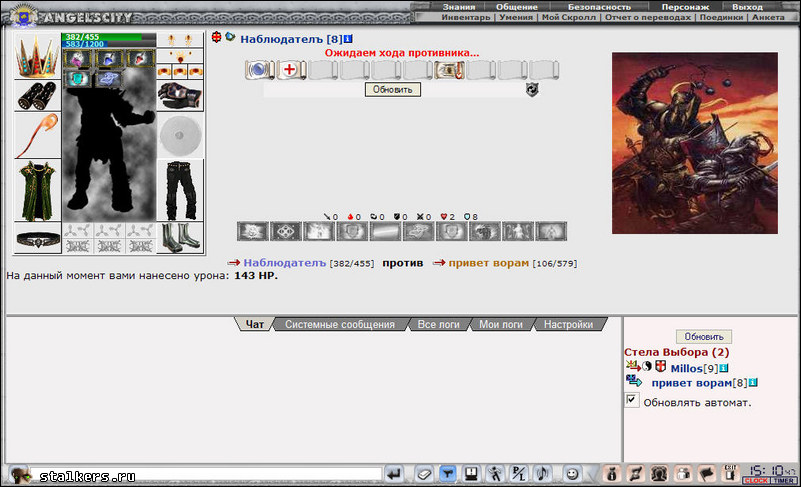This screenshot has height=487, width=801.
Task: Open the Персонаж menu
Action: click(685, 7)
